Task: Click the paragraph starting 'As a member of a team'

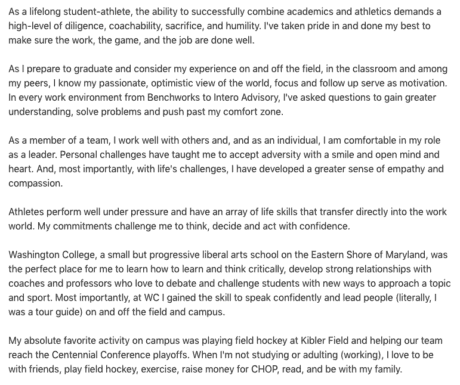Action: pos(226,162)
